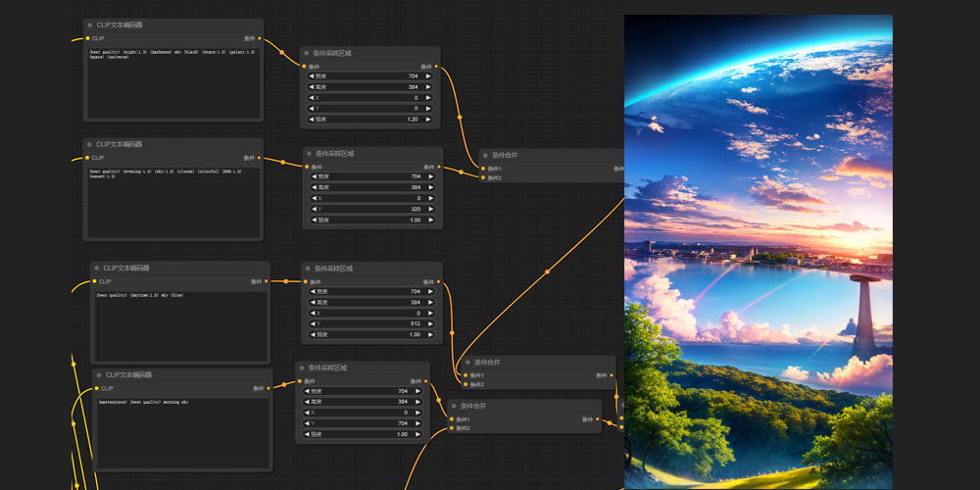Click the 条件1 socket on the combine node after Y 320 area
Screen dimensions: 980x490
[483, 169]
